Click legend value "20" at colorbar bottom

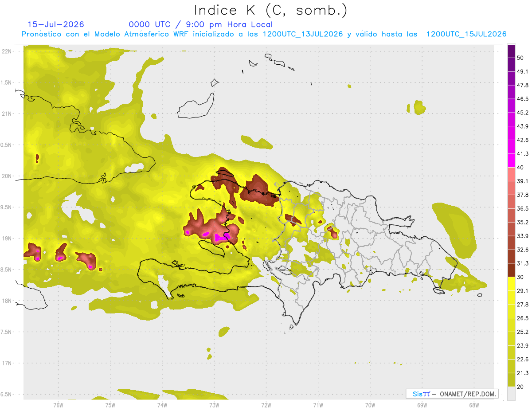click(520, 387)
